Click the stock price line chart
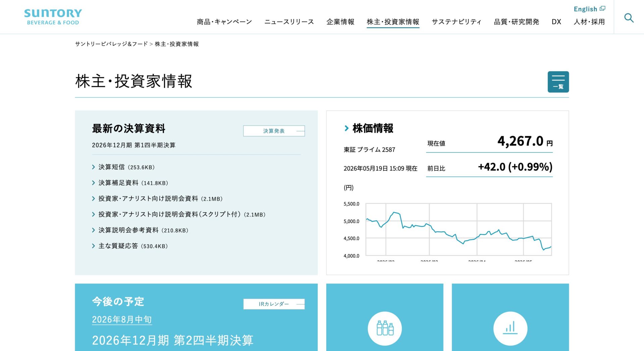644x351 pixels. tap(459, 229)
